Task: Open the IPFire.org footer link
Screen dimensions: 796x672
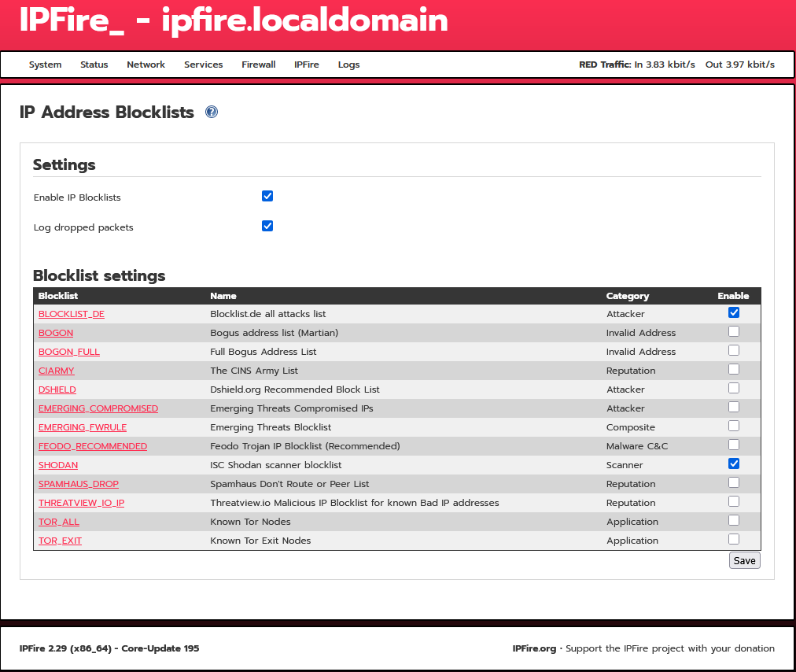Action: tap(534, 648)
